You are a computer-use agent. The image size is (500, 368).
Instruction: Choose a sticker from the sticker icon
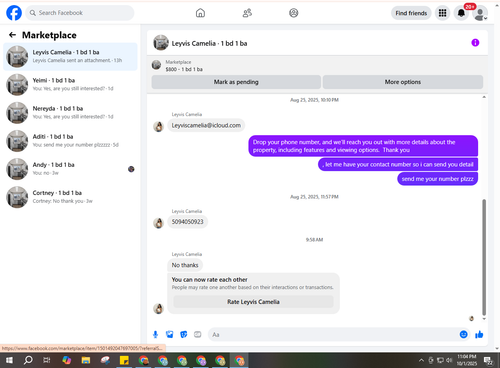point(184,334)
